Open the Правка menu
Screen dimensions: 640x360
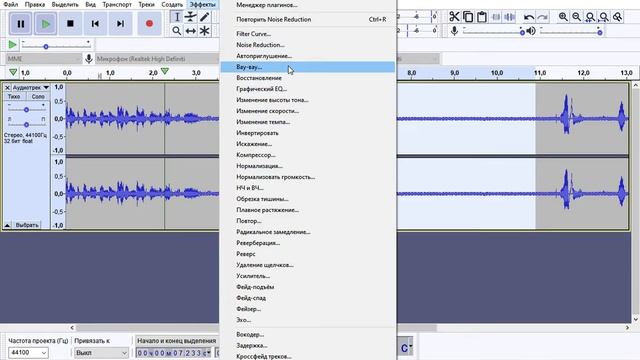coord(35,4)
